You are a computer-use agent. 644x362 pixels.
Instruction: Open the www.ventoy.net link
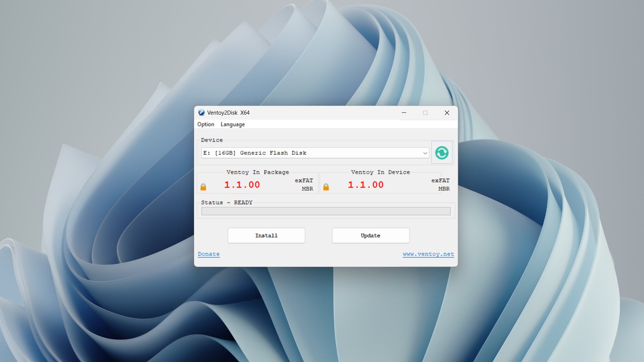coord(428,254)
